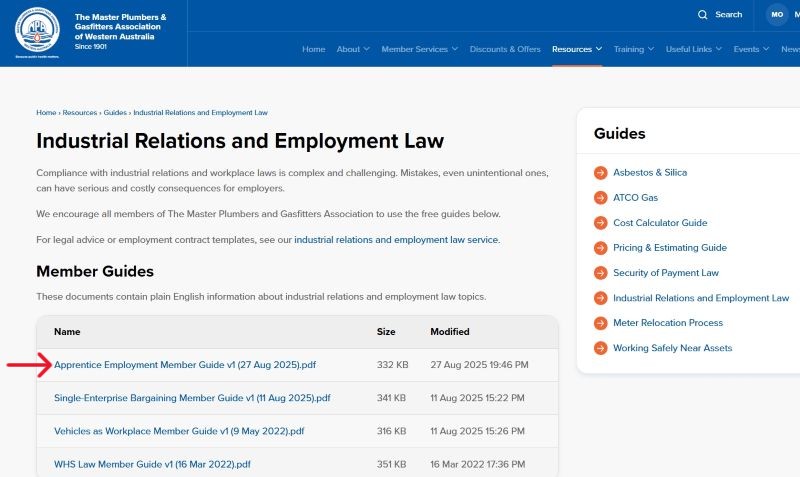Click the 351 KB size cell
This screenshot has width=800, height=477.
click(x=391, y=464)
